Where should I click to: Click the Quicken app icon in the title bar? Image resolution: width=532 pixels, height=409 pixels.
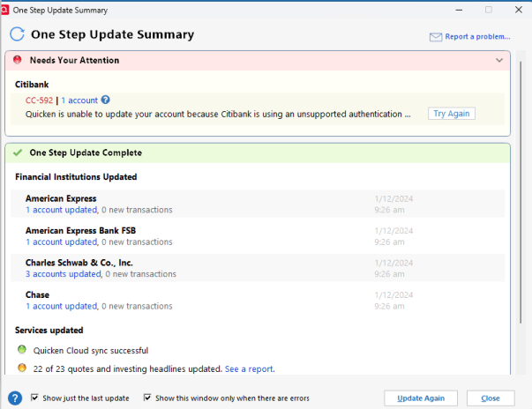tap(4, 10)
